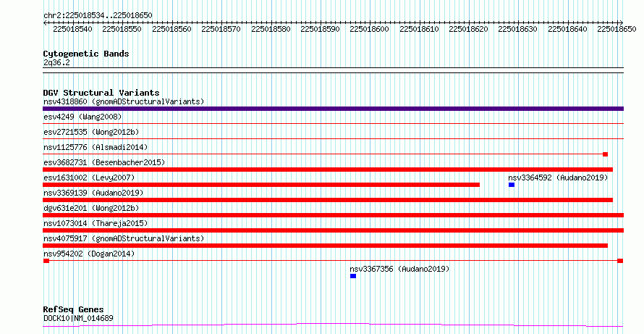Open nsv3364592 (Audano2019) variant label
This screenshot has width=644, height=334.
[558, 178]
